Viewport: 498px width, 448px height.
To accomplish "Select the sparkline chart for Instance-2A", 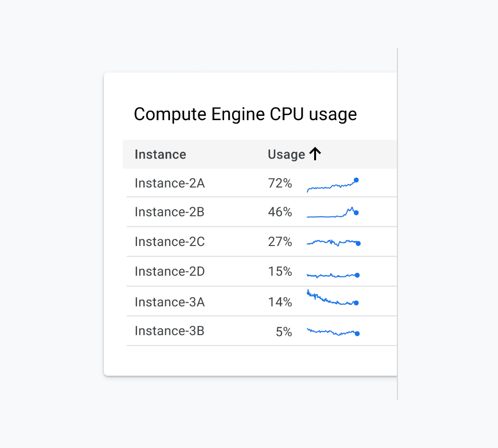I will click(333, 183).
